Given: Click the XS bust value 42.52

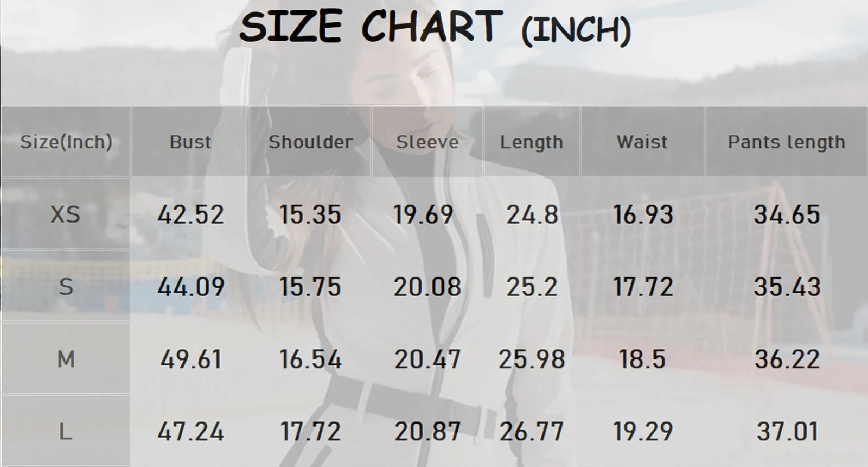Looking at the screenshot, I should pos(190,214).
